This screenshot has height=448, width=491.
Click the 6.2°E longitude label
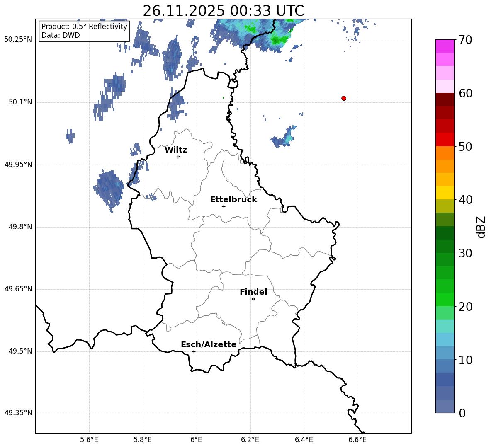pyautogui.click(x=250, y=440)
